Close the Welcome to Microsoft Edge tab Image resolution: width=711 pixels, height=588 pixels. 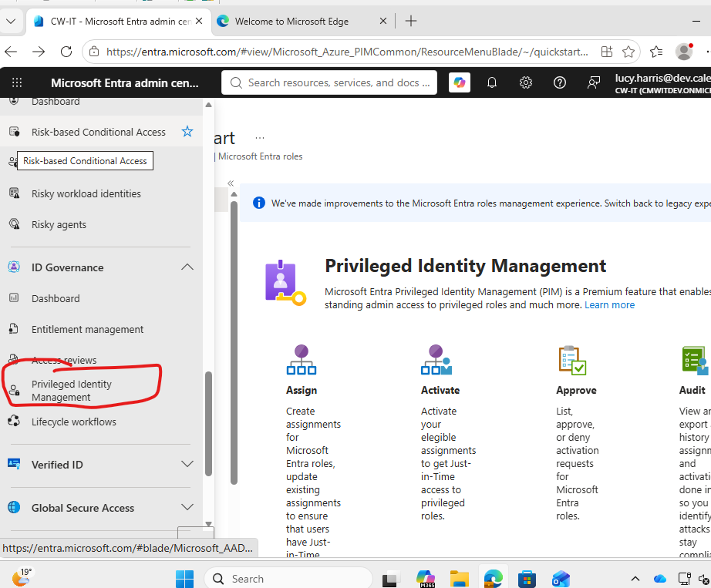pos(382,21)
